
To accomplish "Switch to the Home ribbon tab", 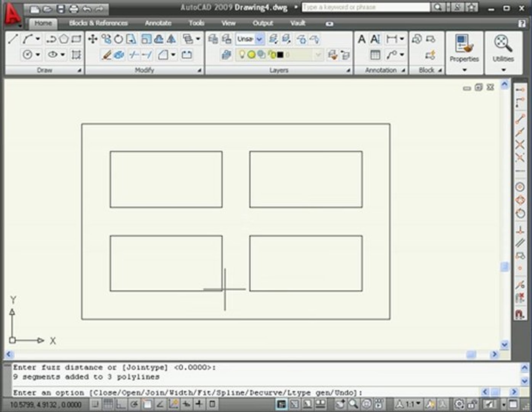I will (43, 23).
